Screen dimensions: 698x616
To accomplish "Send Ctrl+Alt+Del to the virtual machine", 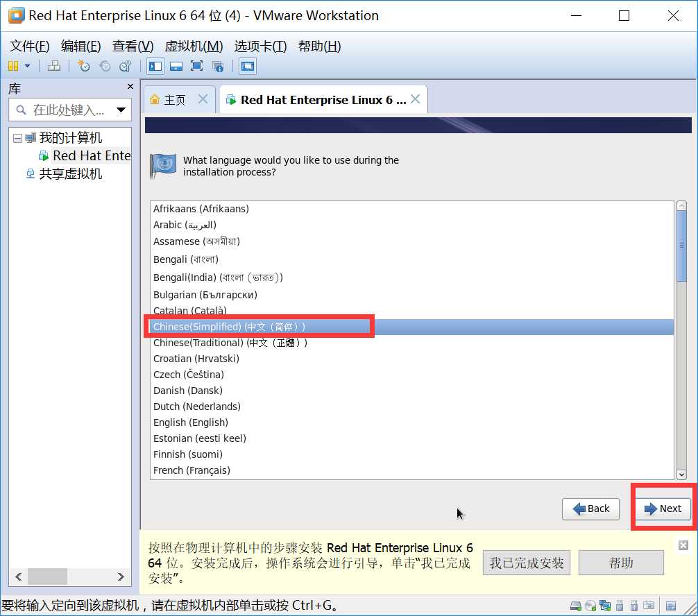I will pyautogui.click(x=54, y=67).
